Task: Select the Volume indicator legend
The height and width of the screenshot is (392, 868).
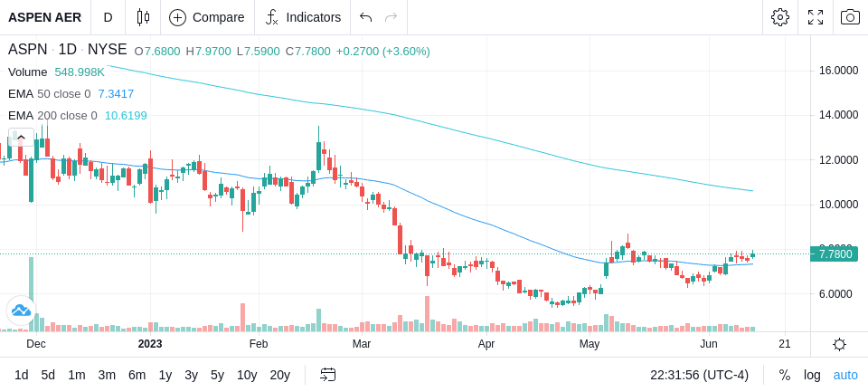Action: [x=28, y=72]
